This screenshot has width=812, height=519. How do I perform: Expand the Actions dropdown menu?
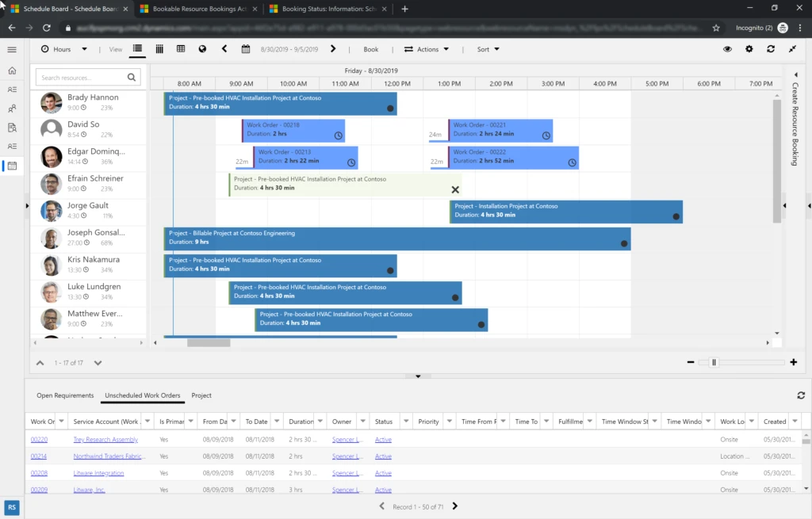pos(427,49)
